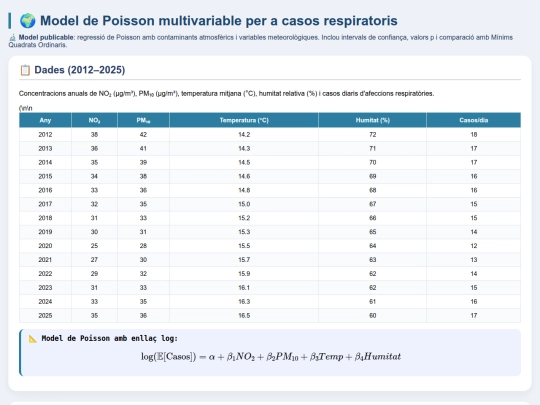
Task: Click the year cell 2021
Action: click(45, 260)
